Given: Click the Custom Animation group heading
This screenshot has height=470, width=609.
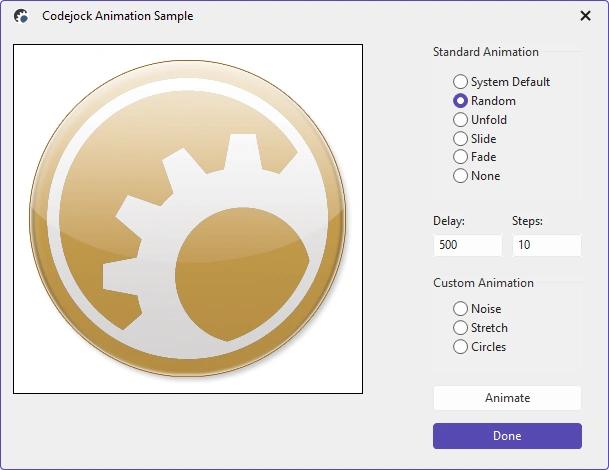Looking at the screenshot, I should click(x=483, y=283).
